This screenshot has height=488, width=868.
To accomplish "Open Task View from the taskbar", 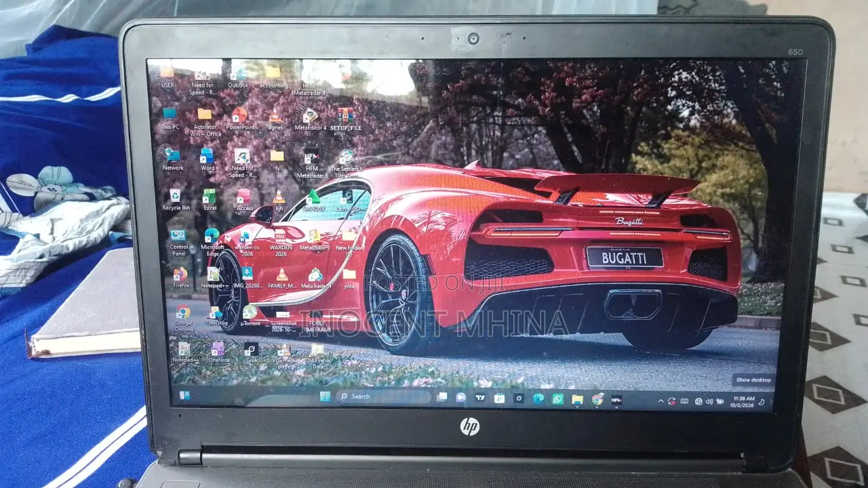I will [442, 397].
